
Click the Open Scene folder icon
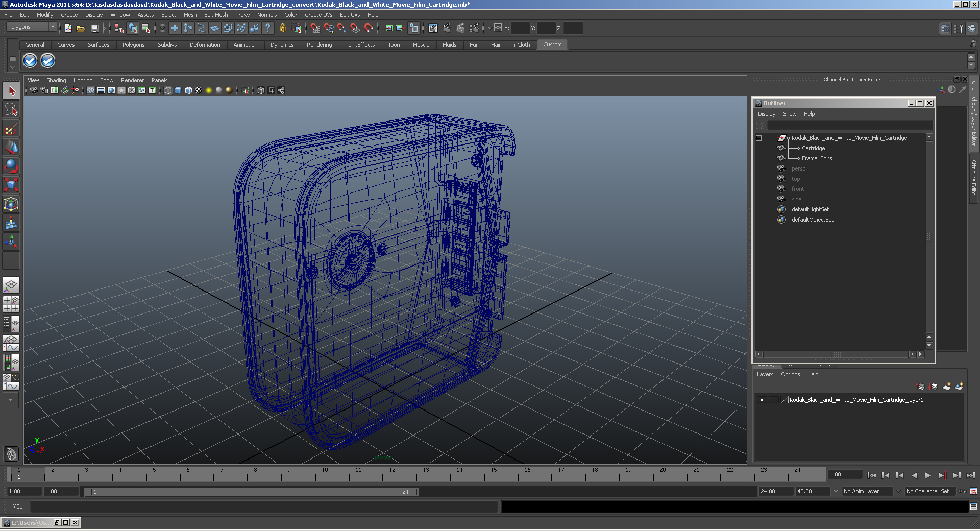(x=81, y=28)
